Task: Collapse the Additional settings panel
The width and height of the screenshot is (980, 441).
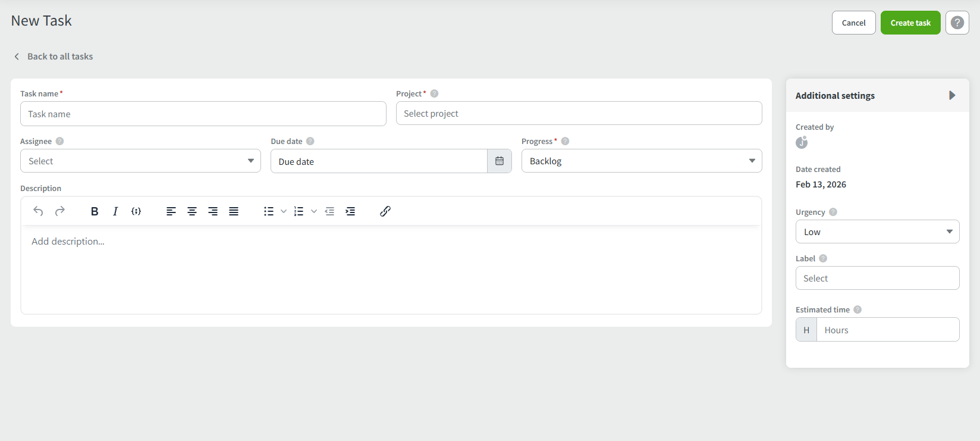Action: (x=952, y=95)
